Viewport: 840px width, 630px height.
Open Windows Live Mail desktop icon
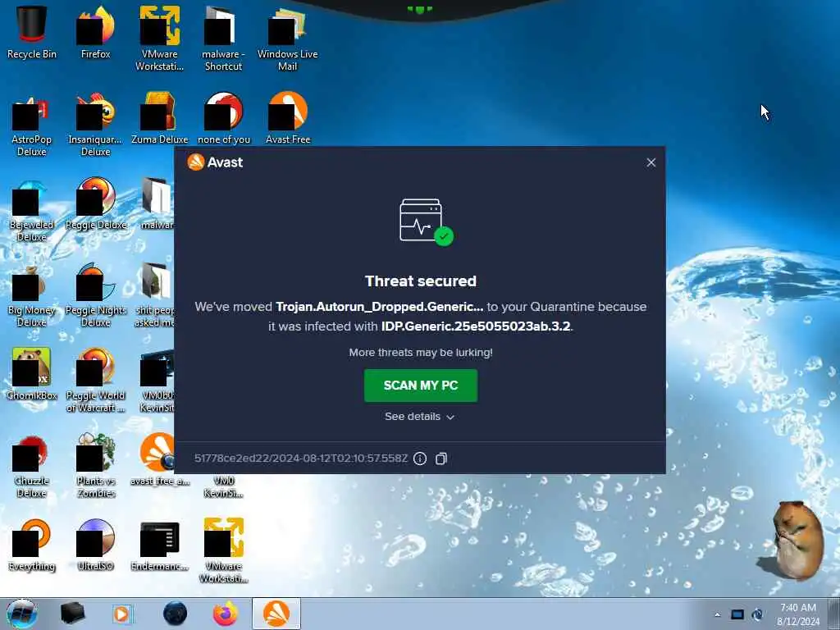287,38
